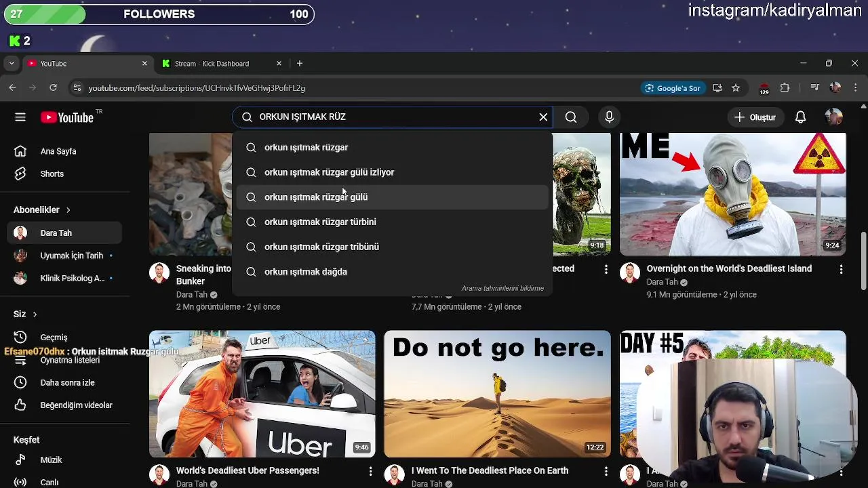Click the Oluştur create button
This screenshot has height=488, width=868.
[755, 117]
